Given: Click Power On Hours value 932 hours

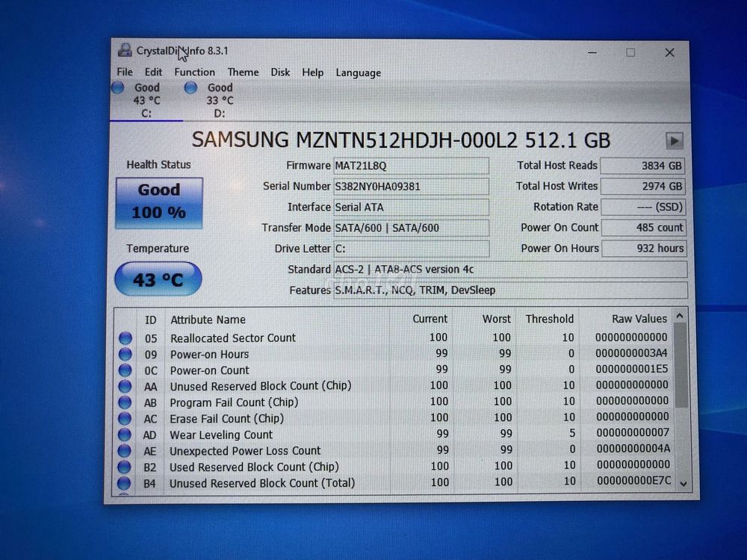Looking at the screenshot, I should (x=644, y=248).
